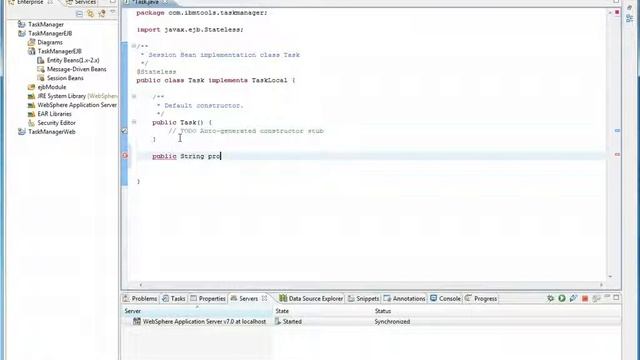Click the Status column header

(382, 311)
